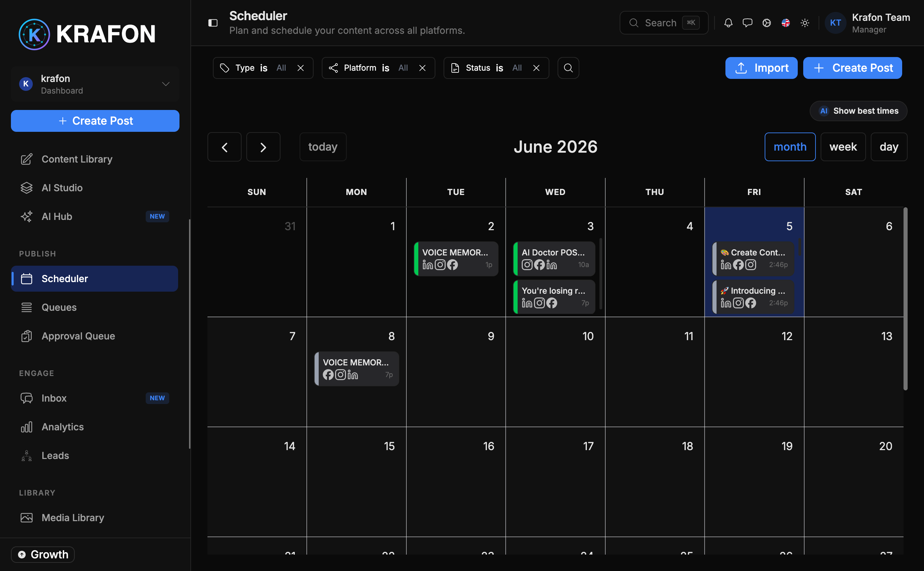Toggle the sidebar collapse icon
The image size is (924, 571).
(x=213, y=23)
